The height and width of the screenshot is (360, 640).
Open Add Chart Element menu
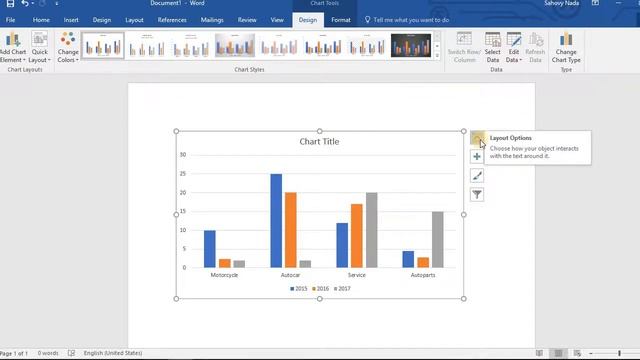pyautogui.click(x=13, y=47)
